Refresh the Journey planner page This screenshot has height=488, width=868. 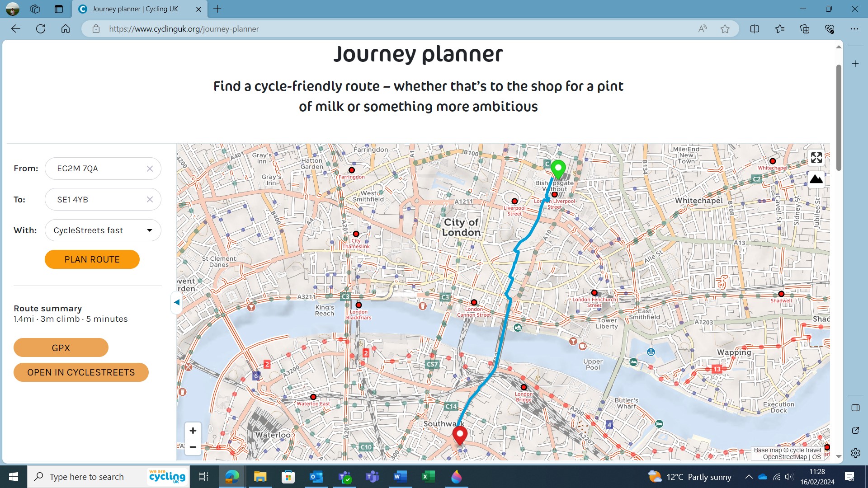(x=41, y=28)
